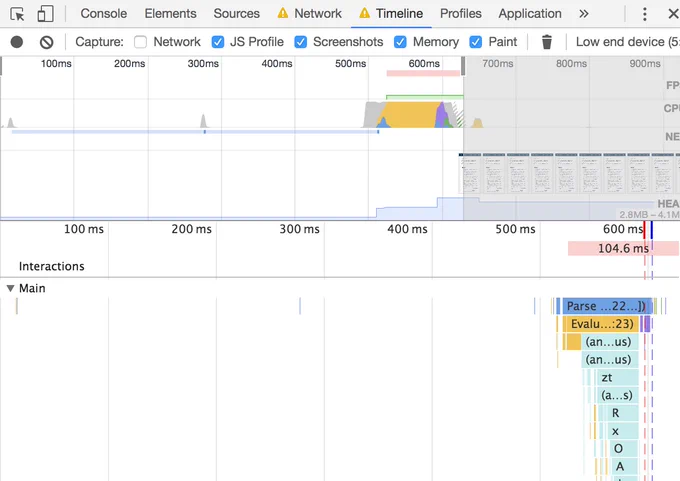Show more tabs with the double chevron

(584, 14)
